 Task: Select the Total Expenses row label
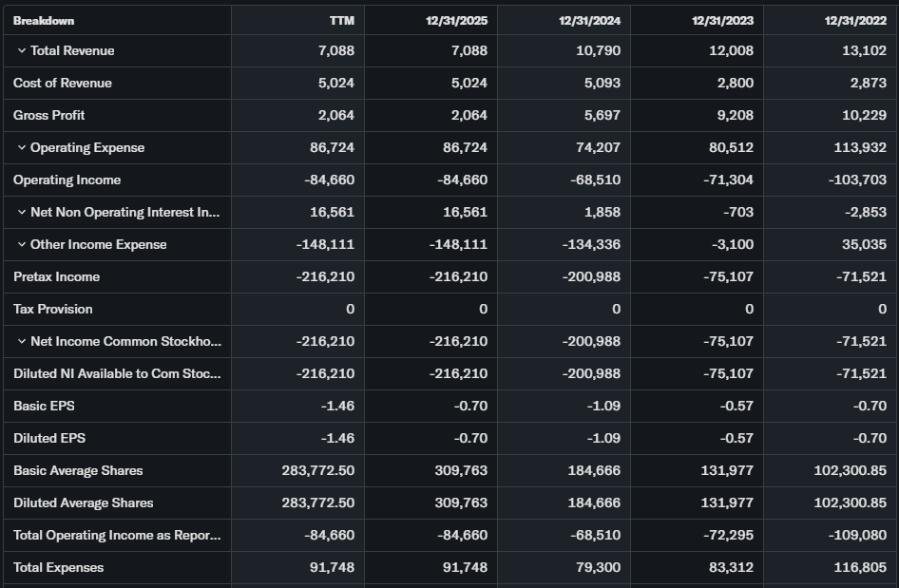59,567
